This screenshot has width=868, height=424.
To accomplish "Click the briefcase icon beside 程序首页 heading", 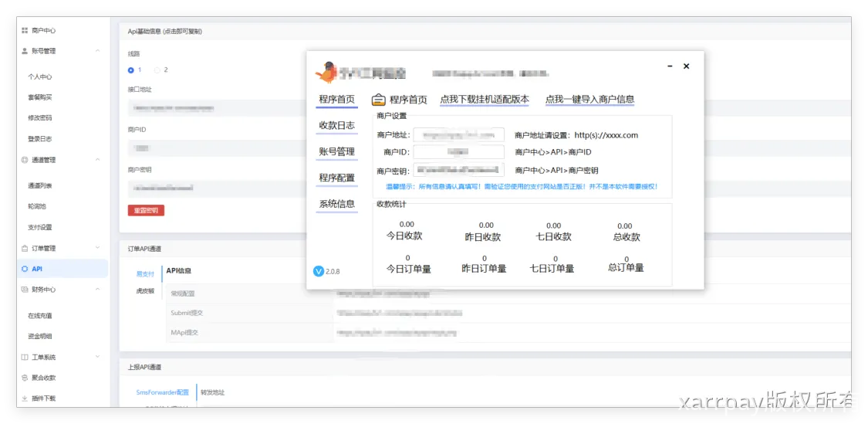I will pyautogui.click(x=379, y=100).
